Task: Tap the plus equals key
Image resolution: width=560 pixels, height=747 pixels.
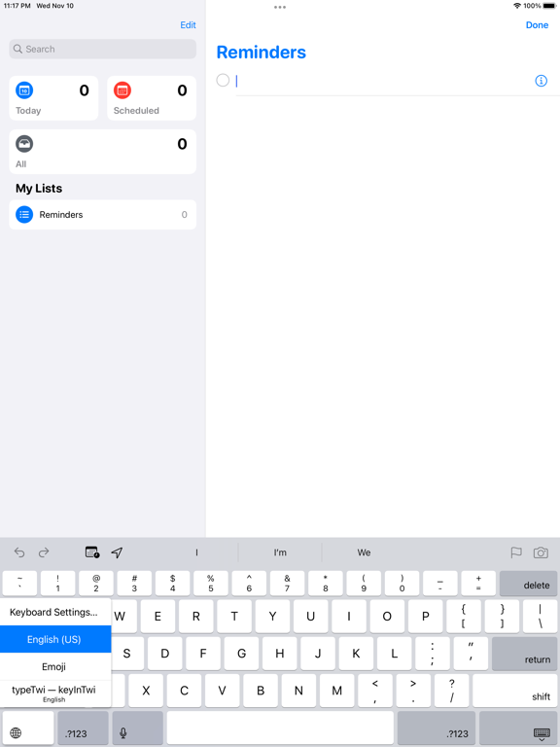Action: click(478, 584)
